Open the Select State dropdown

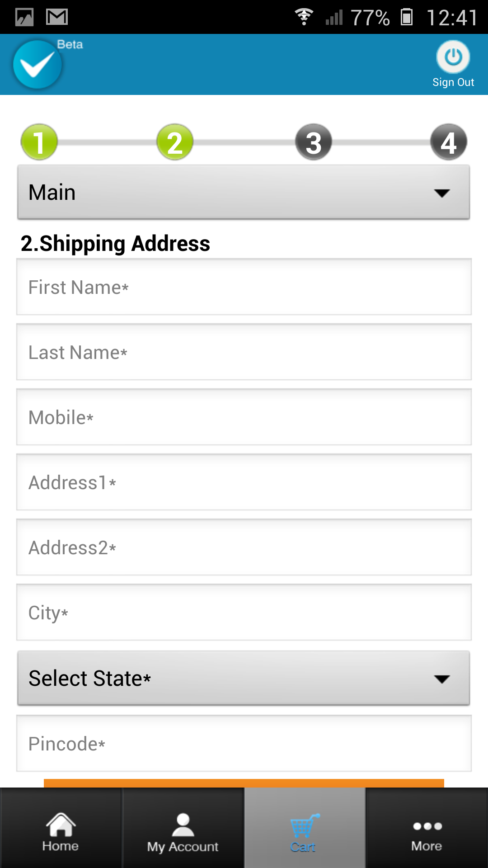[x=244, y=678]
